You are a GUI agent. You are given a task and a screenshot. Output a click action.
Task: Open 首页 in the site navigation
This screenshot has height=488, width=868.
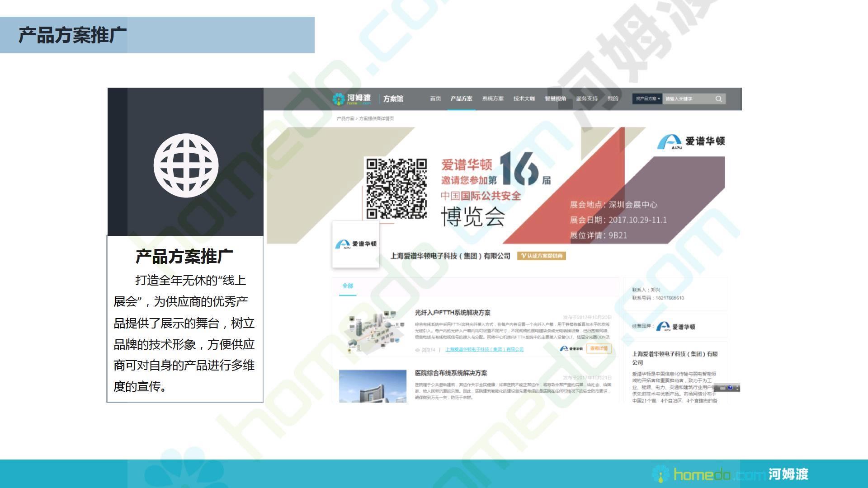[435, 99]
